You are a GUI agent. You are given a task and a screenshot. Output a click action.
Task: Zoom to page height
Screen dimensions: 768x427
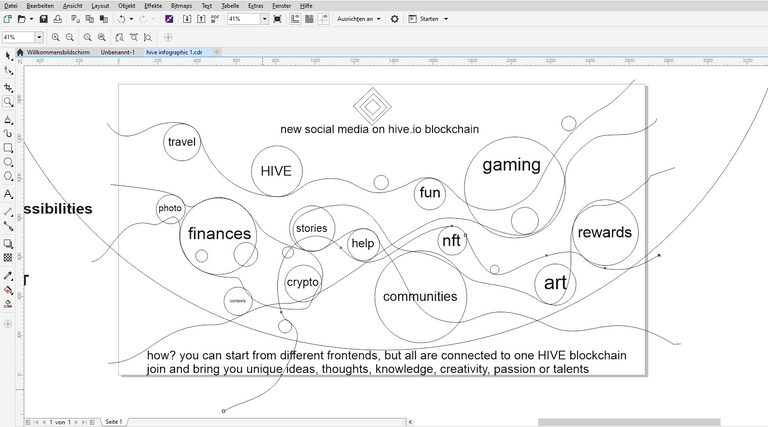[148, 37]
